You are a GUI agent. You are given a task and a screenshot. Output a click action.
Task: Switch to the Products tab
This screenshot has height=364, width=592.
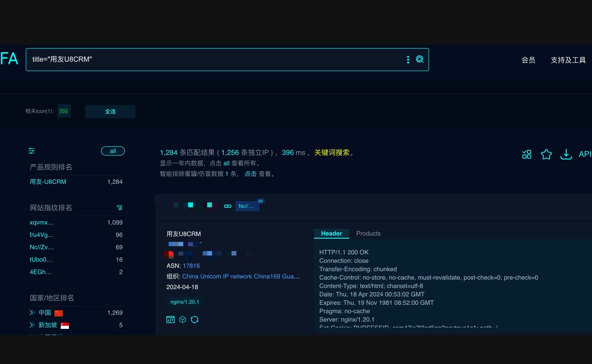point(368,234)
